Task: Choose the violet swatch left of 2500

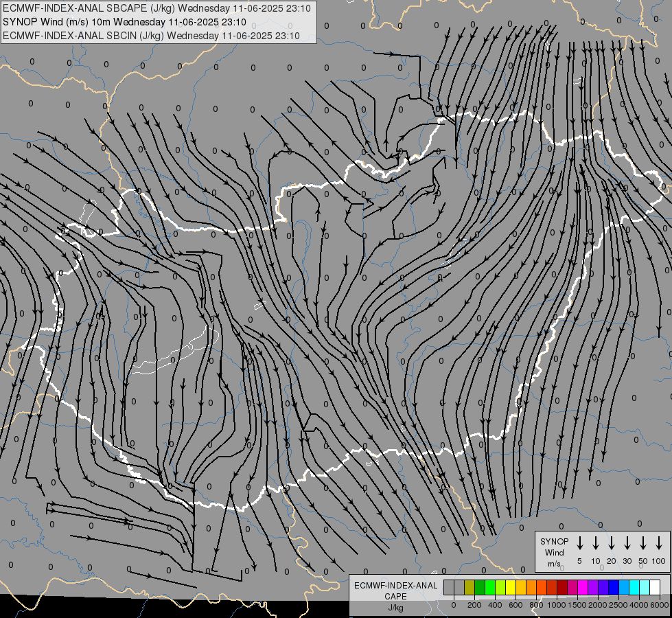Action: tap(603, 587)
